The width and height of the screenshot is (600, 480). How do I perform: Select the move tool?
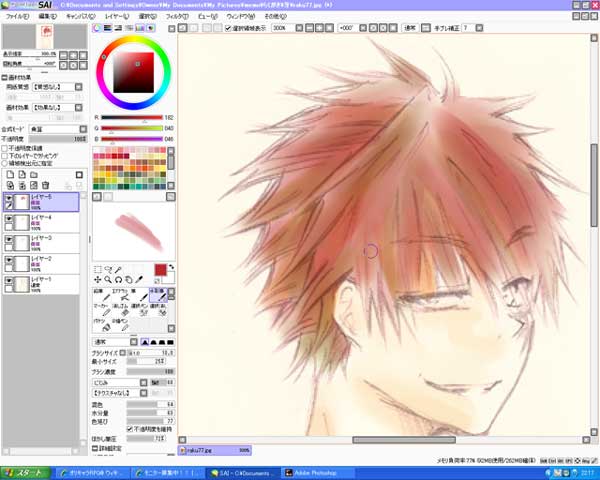coord(98,279)
